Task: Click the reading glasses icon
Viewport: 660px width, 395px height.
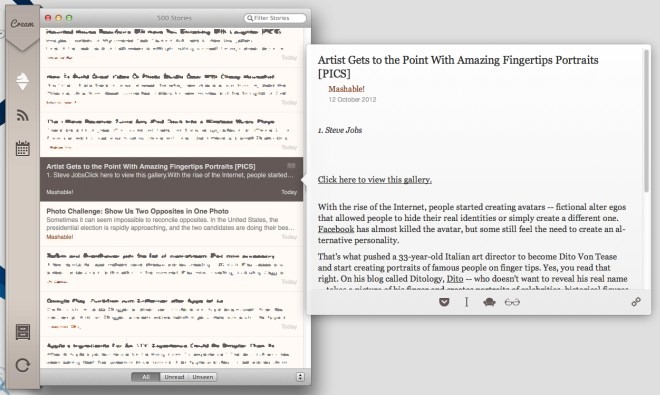Action: [512, 302]
